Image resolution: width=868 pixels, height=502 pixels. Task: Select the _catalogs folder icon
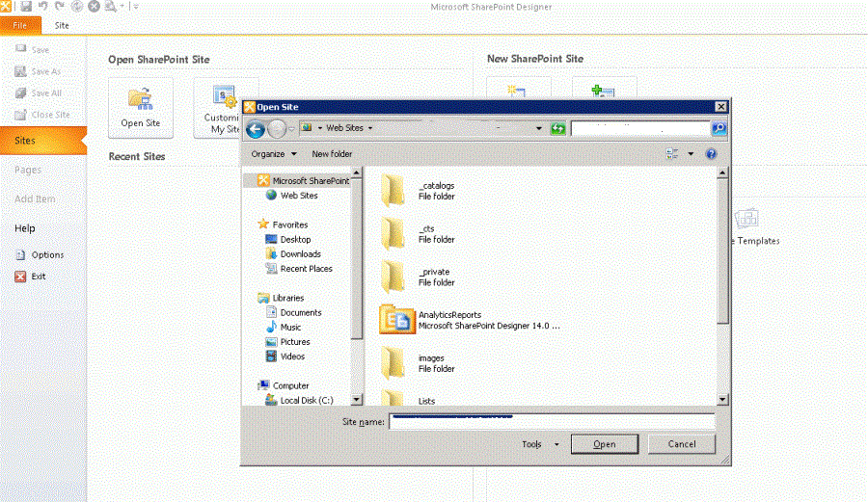click(393, 190)
